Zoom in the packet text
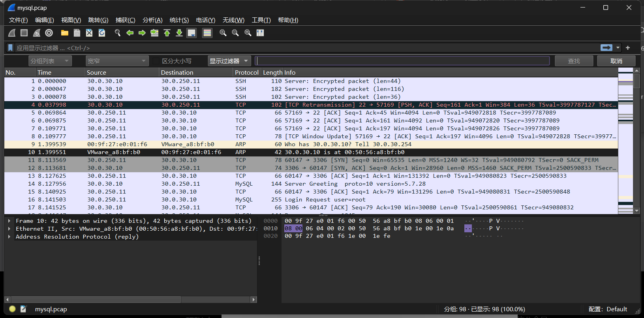Image resolution: width=644 pixels, height=318 pixels. [223, 33]
